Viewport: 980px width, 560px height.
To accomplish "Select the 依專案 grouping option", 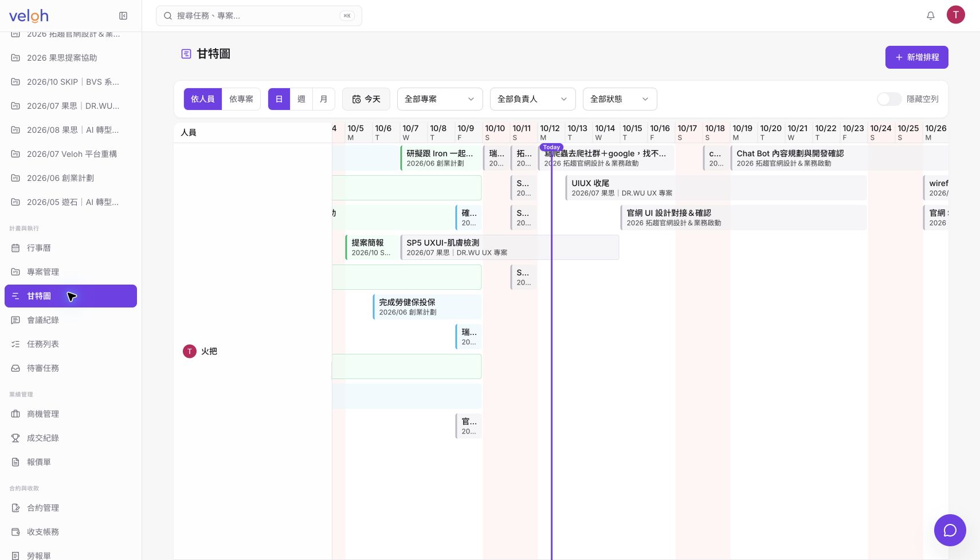I will coord(241,99).
